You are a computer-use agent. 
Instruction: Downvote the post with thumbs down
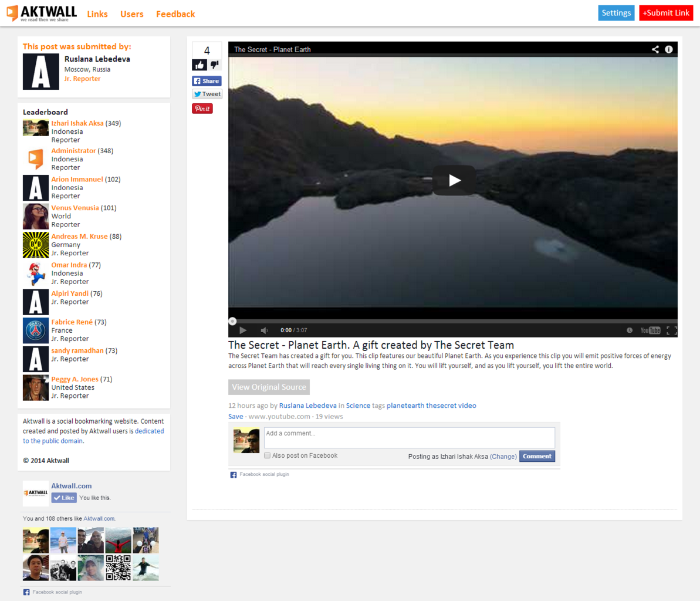[x=215, y=65]
